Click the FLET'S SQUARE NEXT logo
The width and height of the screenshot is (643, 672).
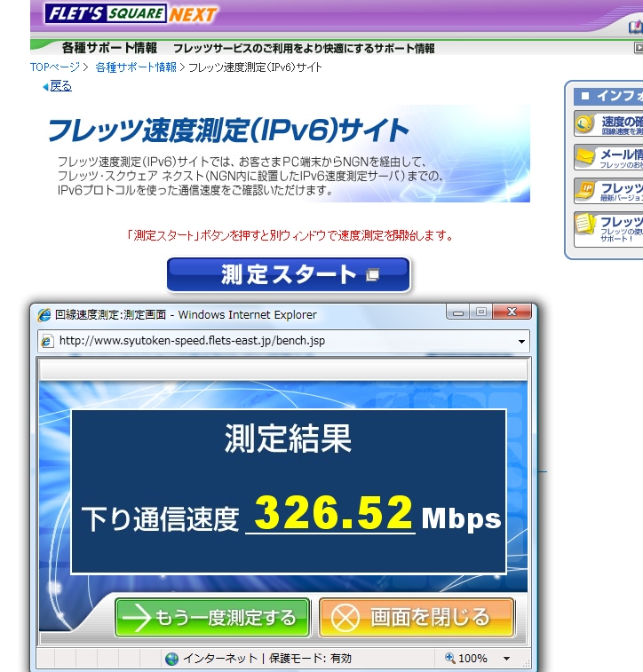[131, 13]
